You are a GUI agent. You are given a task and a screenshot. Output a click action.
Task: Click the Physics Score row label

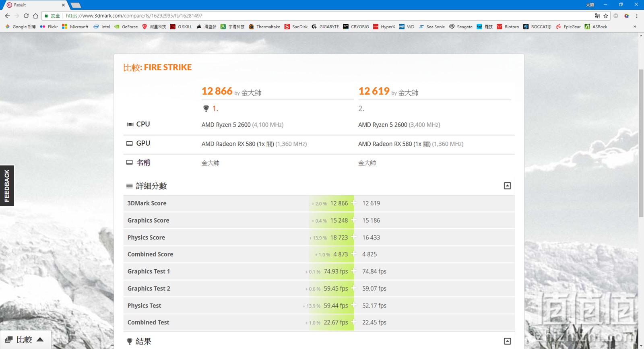(146, 237)
